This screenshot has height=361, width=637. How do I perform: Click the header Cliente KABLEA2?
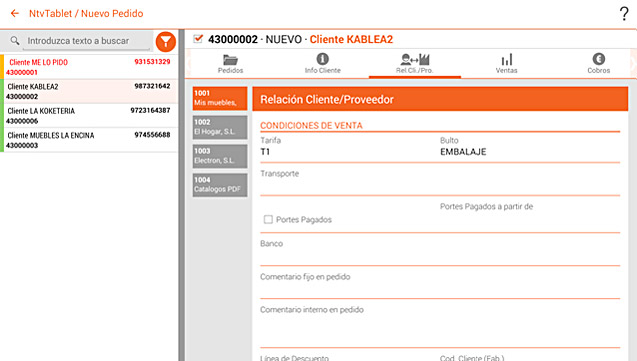coord(351,39)
